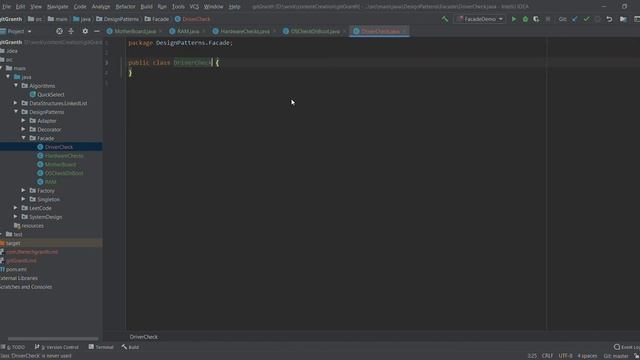Open the Build menu
640x360 pixels.
point(146,7)
